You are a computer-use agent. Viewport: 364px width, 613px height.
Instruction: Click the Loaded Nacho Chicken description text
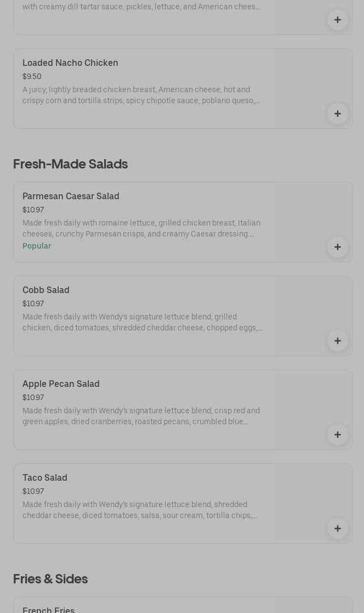(x=141, y=95)
